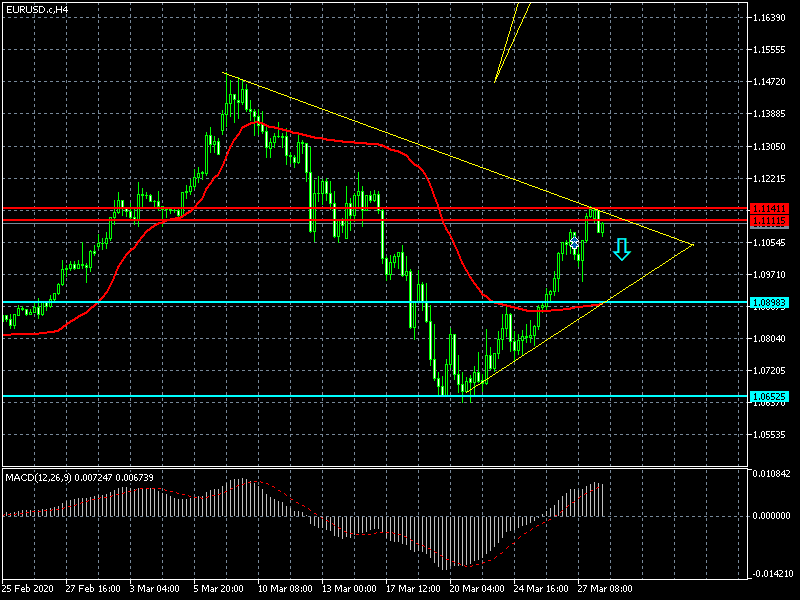
Task: Click the 1.15555 price axis value
Action: [769, 50]
